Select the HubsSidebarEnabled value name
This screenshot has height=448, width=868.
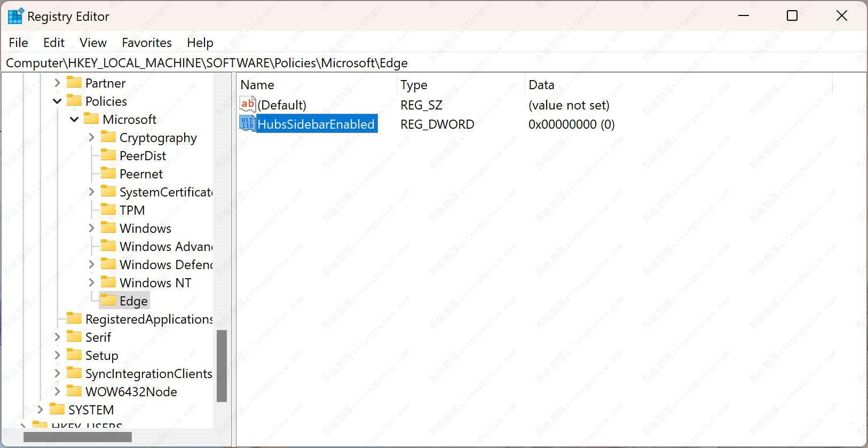317,124
